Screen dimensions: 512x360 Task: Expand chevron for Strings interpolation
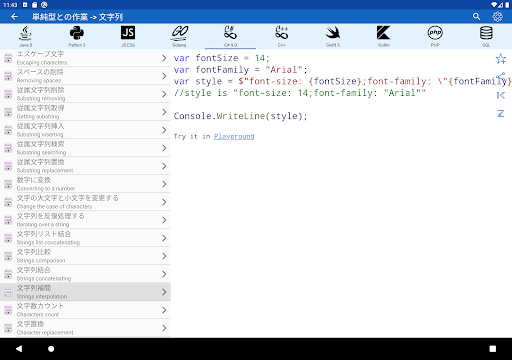click(164, 292)
